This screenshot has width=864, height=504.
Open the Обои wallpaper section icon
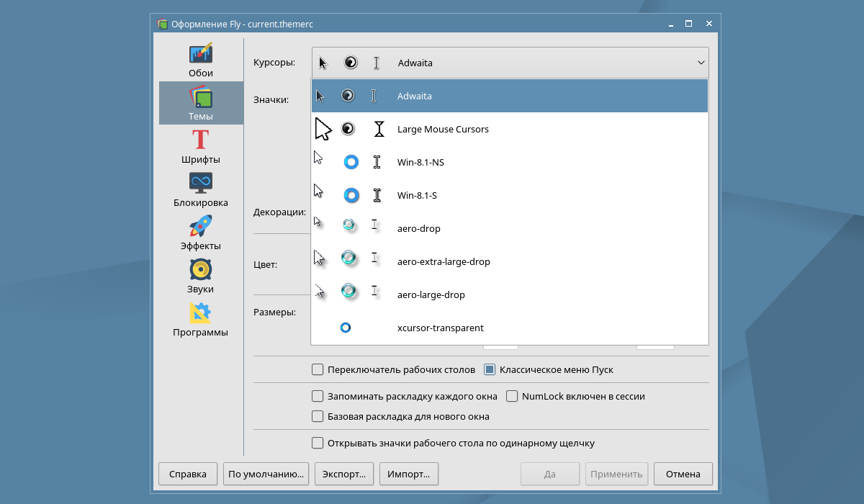coord(201,54)
